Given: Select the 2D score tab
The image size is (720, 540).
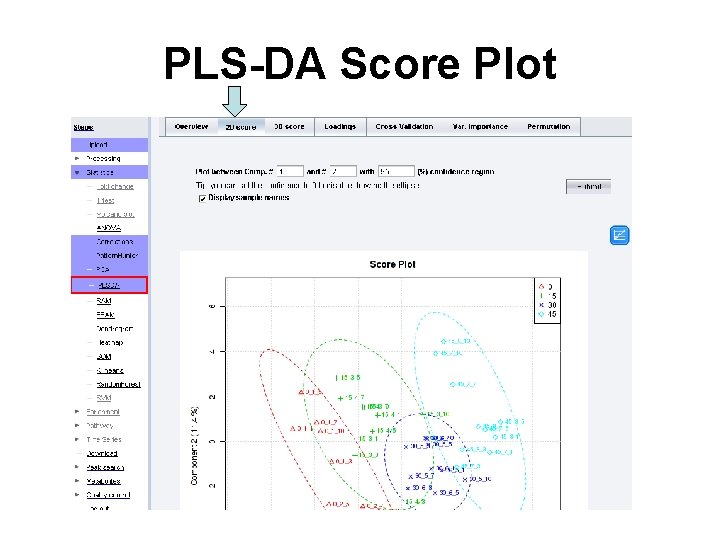Looking at the screenshot, I should click(241, 127).
